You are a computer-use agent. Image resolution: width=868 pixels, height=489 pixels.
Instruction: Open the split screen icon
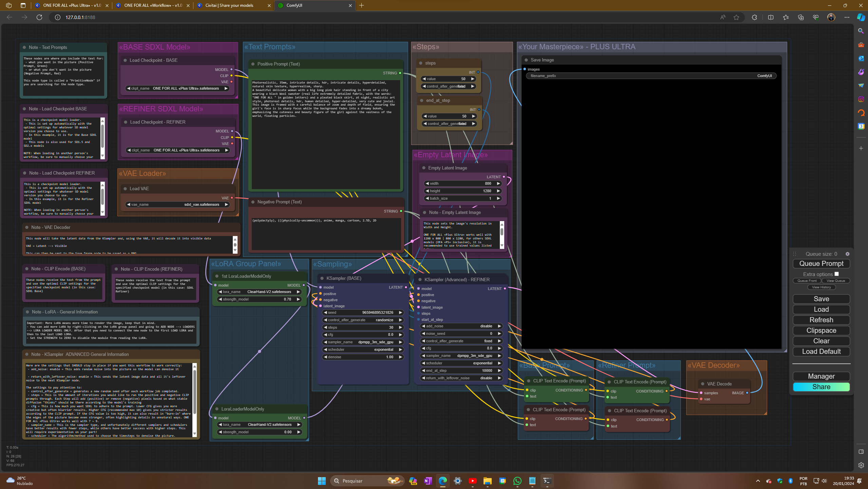point(771,17)
